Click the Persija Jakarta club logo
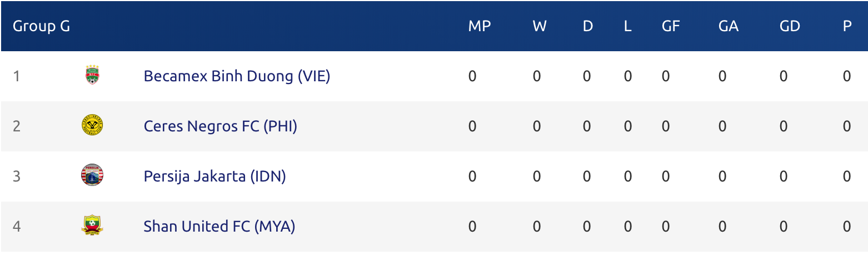 click(92, 175)
